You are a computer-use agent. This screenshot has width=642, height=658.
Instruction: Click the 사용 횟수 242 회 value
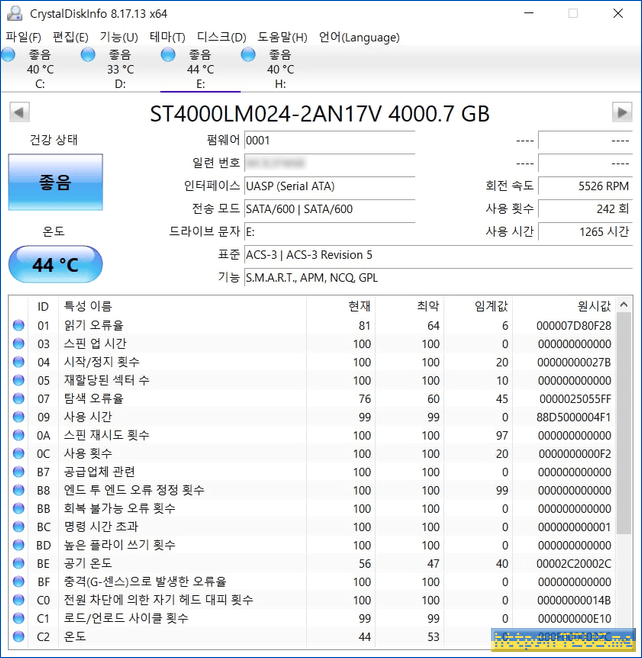coord(585,209)
